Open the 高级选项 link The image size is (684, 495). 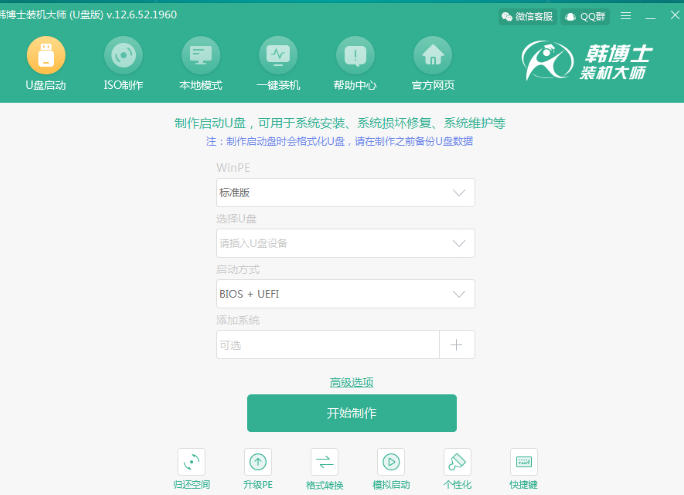click(x=351, y=382)
